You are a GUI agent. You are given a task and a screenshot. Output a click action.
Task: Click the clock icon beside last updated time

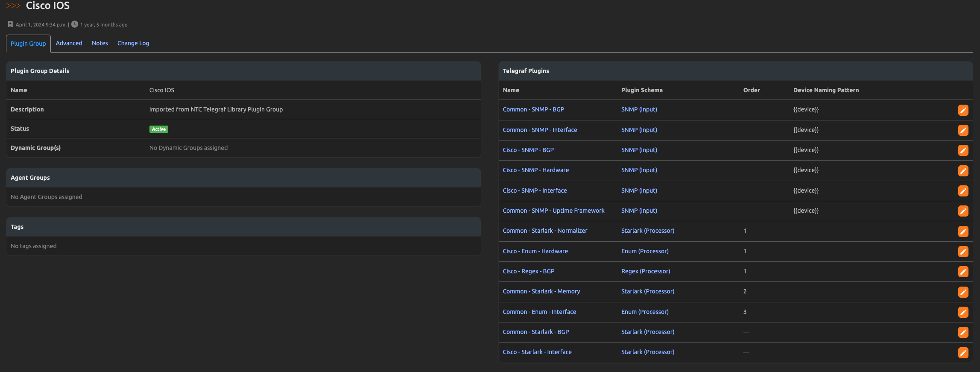pyautogui.click(x=75, y=24)
